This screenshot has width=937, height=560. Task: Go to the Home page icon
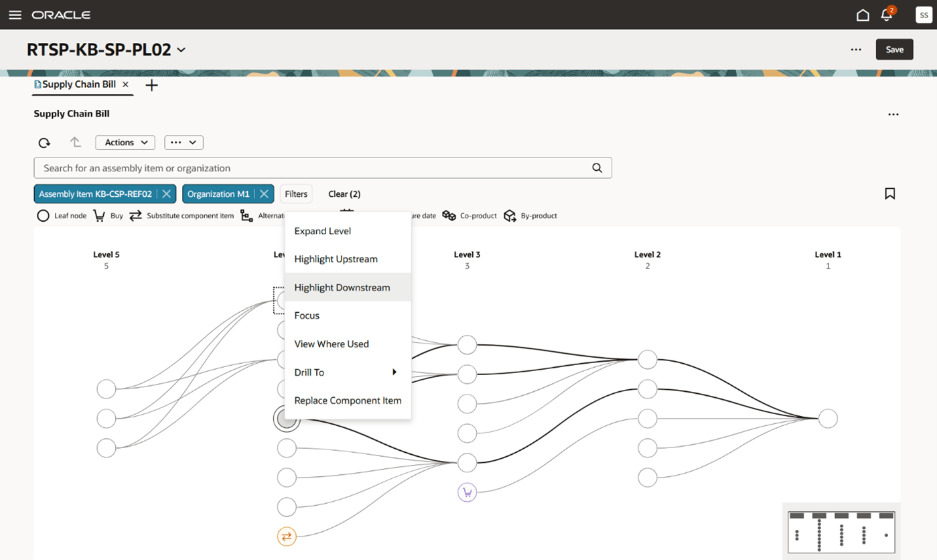click(x=863, y=15)
